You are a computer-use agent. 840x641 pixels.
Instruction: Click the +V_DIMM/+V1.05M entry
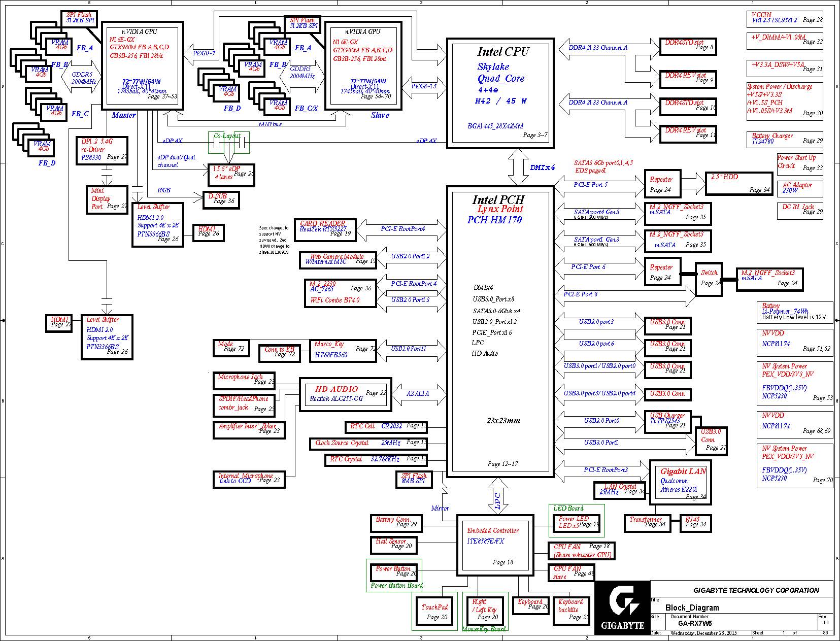click(x=785, y=41)
